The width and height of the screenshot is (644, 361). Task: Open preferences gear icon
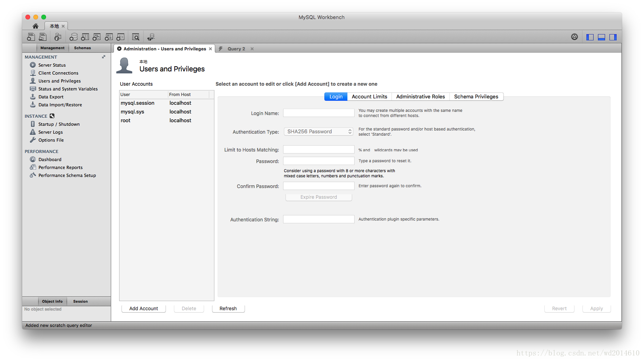575,37
